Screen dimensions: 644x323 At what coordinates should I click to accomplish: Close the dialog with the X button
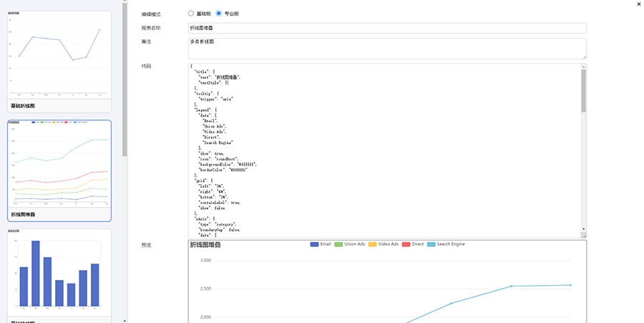pos(639,4)
